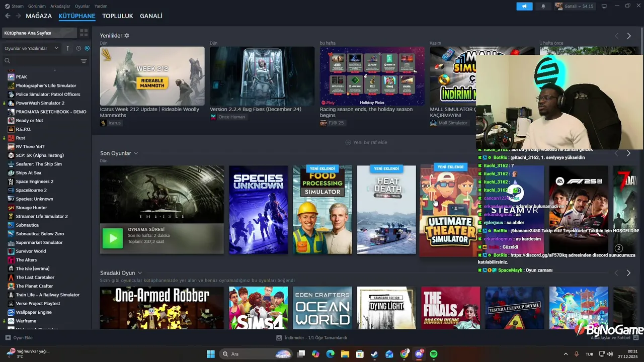The image size is (644, 362).
Task: Open the Arkadaşlar menu
Action: pyautogui.click(x=60, y=6)
